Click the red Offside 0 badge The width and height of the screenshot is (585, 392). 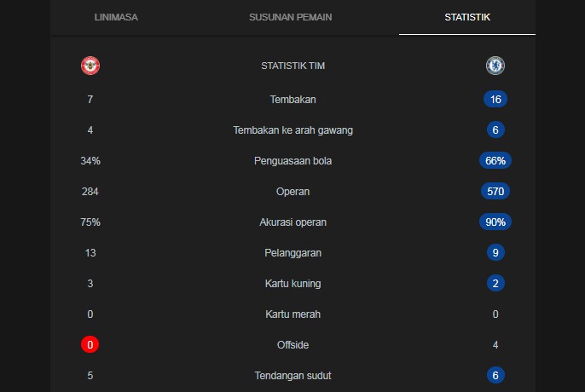pos(90,344)
